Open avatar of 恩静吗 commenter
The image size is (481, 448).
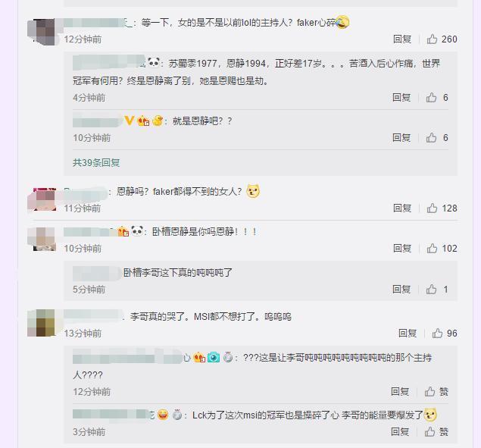[42, 199]
